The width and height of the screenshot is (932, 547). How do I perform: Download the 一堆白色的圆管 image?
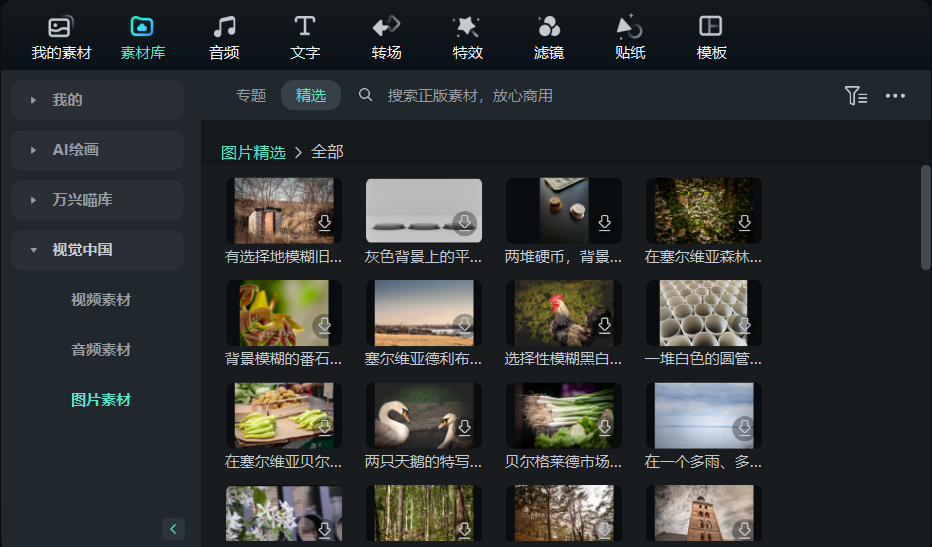click(744, 325)
